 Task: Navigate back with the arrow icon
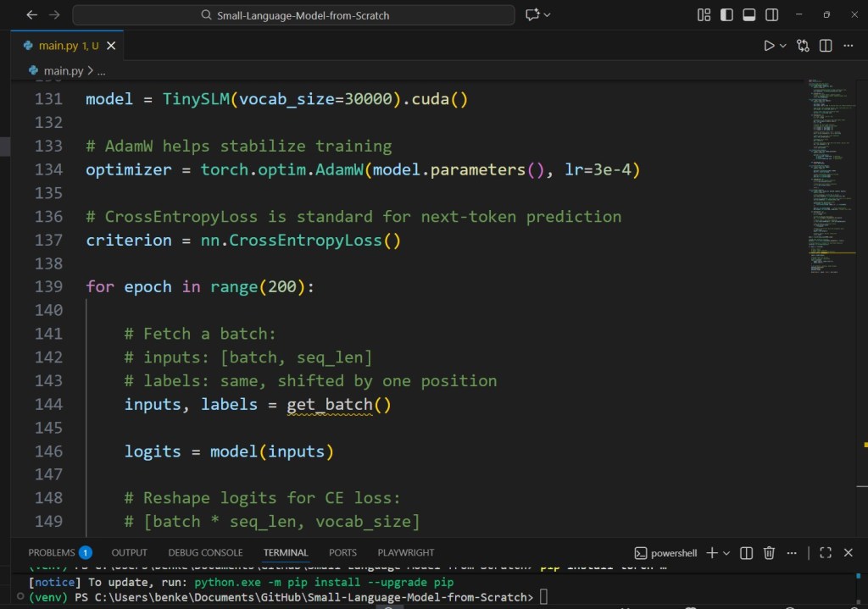click(x=31, y=14)
